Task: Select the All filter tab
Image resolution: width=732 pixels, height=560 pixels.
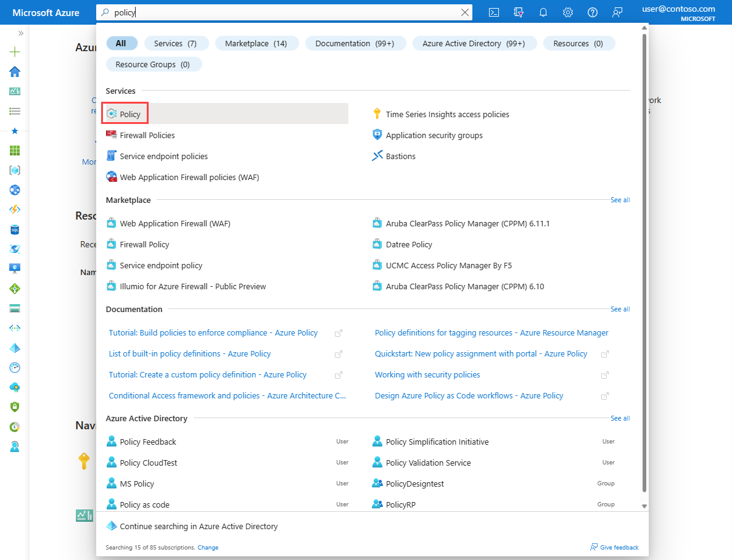Action: (121, 43)
